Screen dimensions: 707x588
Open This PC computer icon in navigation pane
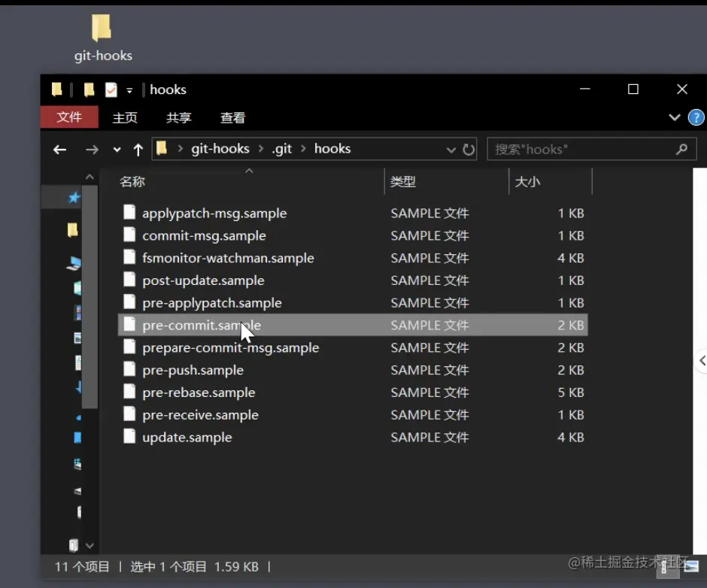click(74, 263)
